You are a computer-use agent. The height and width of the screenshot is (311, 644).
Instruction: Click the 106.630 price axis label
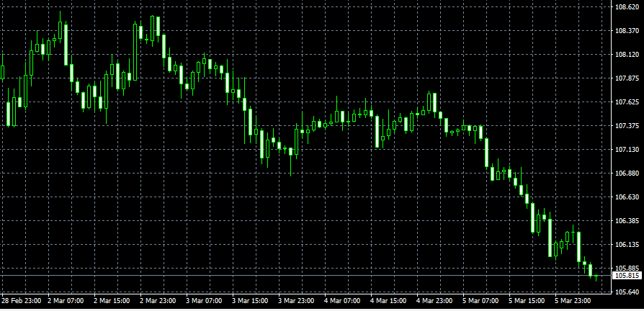(x=627, y=197)
